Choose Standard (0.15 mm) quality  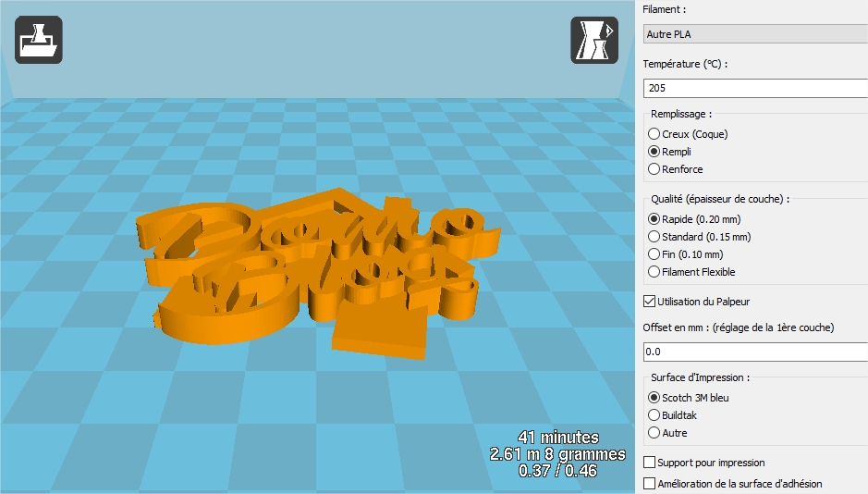(x=654, y=237)
